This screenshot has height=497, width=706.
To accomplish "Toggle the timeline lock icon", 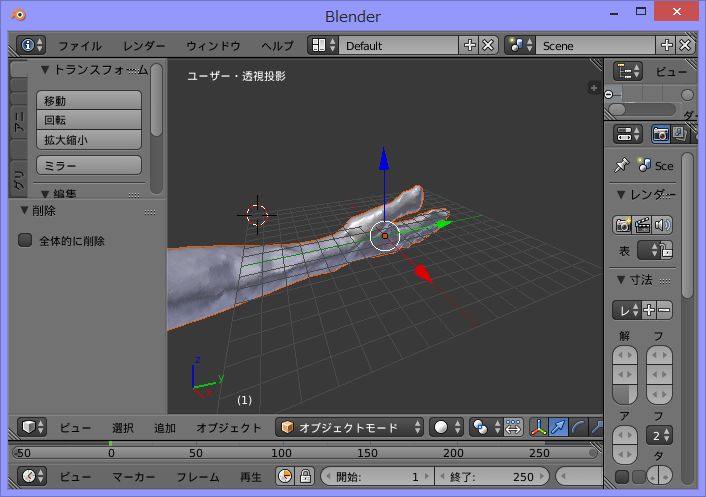I will pyautogui.click(x=305, y=477).
